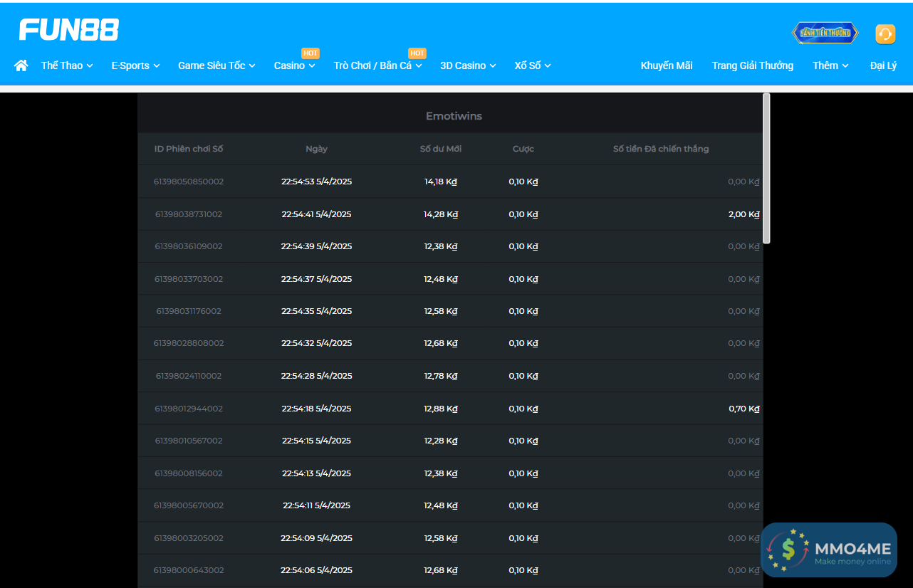Click the Ngày column header
The height and width of the screenshot is (588, 913).
[316, 149]
